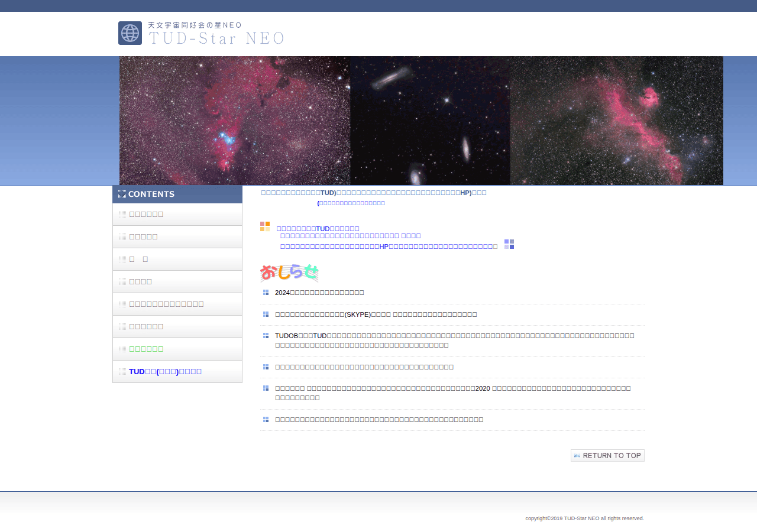
Task: Click the colorful hiragana notice heading graphic
Action: tap(289, 273)
